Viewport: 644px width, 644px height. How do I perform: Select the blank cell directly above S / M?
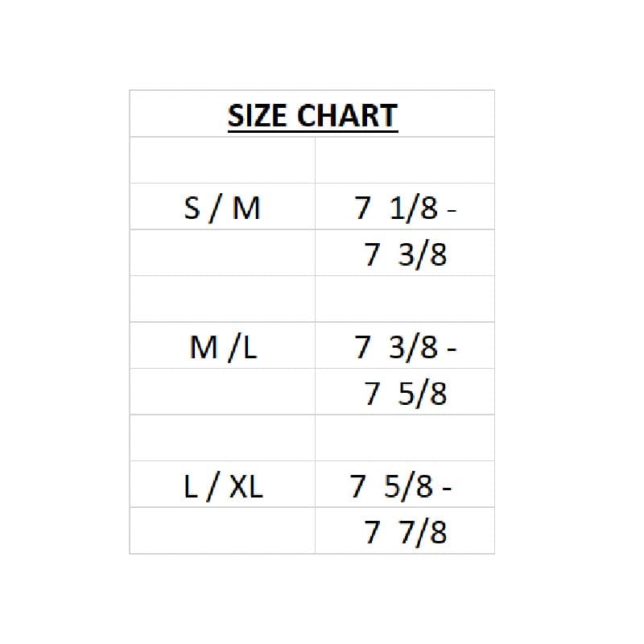[222, 160]
